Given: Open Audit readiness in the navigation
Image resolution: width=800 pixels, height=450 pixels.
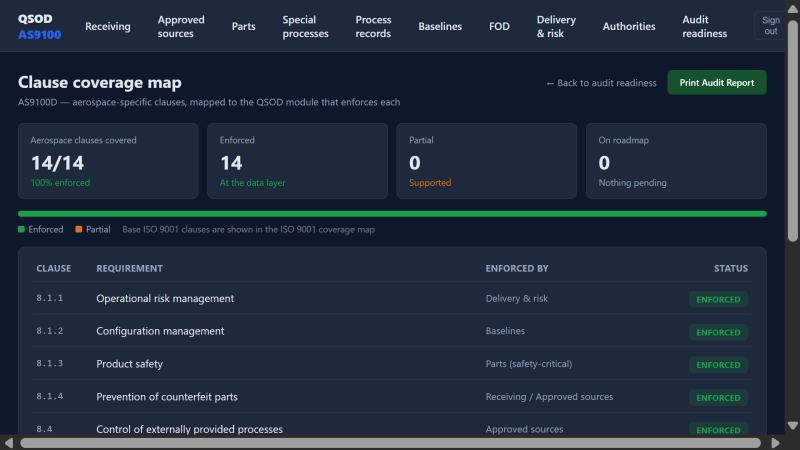Looking at the screenshot, I should (x=705, y=27).
